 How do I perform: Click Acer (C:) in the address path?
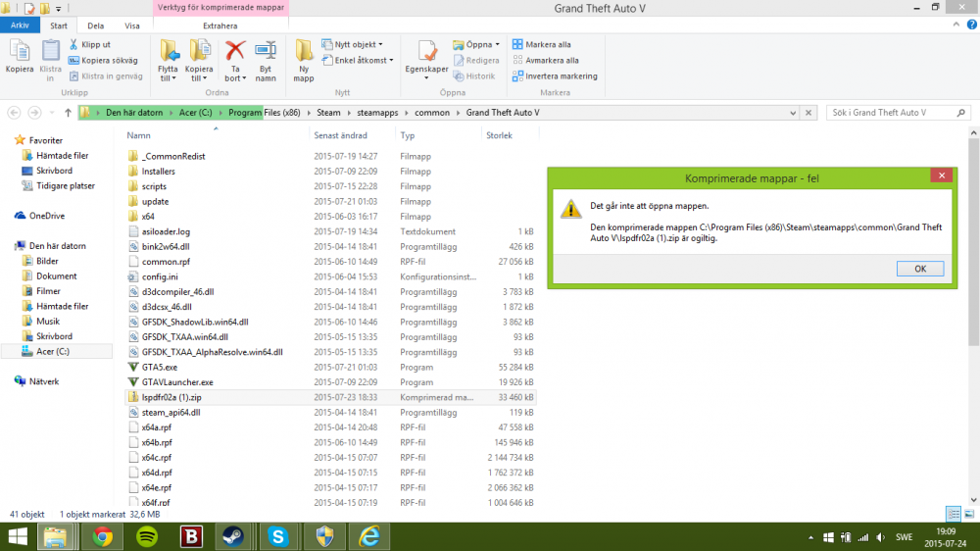[195, 113]
